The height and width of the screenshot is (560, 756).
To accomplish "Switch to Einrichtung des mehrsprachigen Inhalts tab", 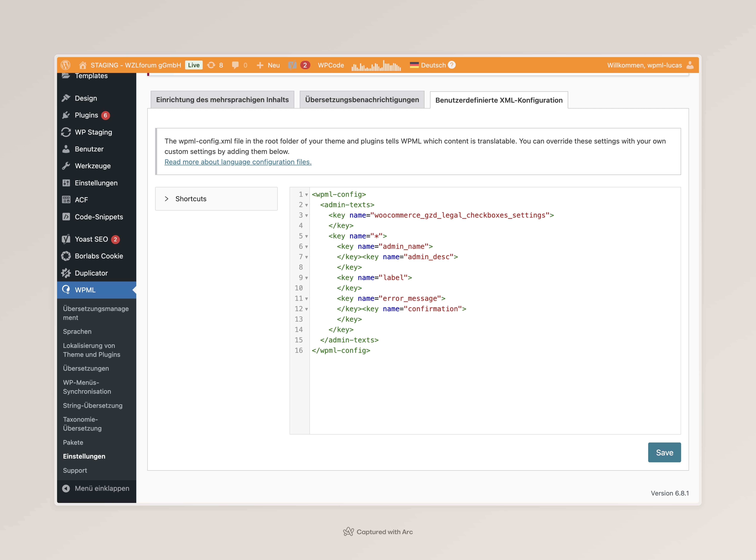I will click(x=222, y=100).
